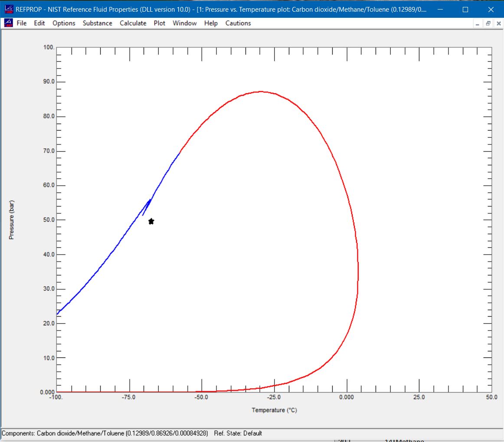The image size is (504, 442).
Task: Restore down the plot child window
Action: [488, 23]
